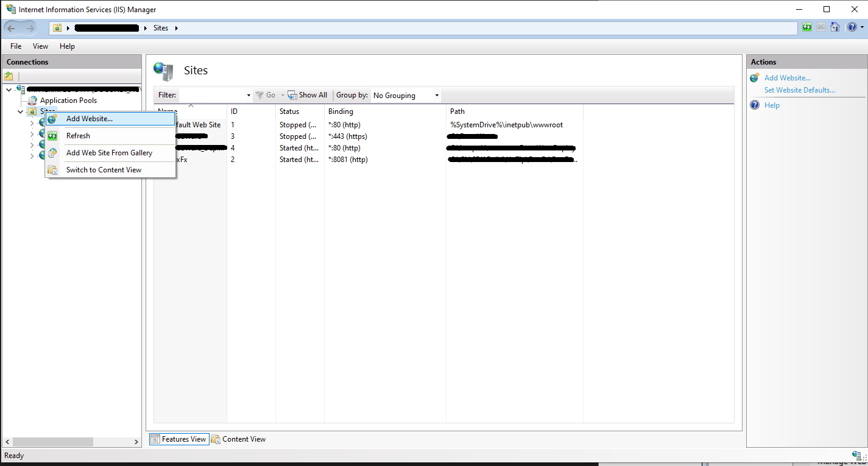868x466 pixels.
Task: Click the Go filter button
Action: point(266,95)
